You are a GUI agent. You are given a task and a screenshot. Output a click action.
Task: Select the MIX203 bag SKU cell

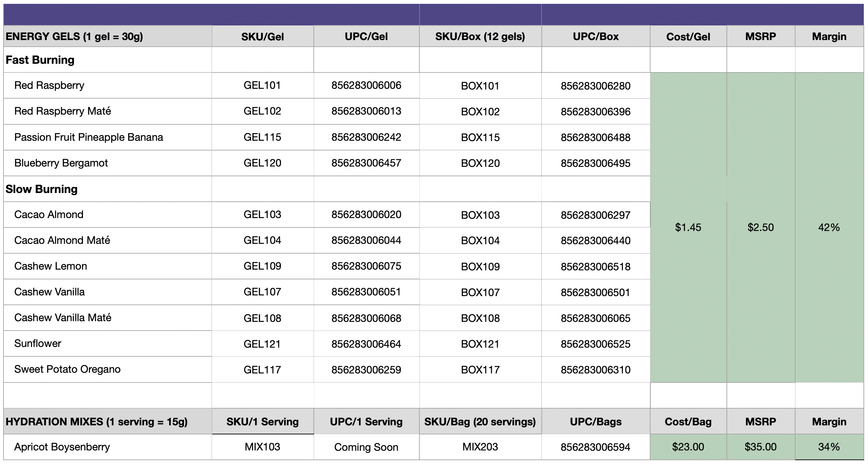tap(480, 447)
